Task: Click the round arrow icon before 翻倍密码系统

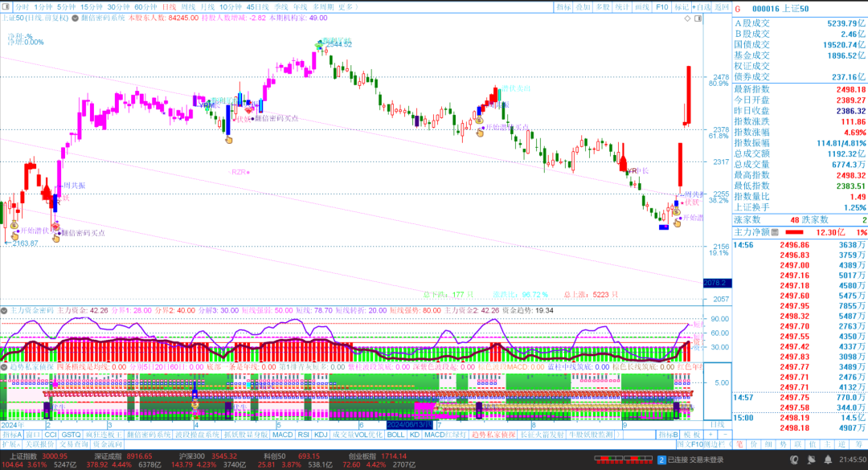Action: point(76,18)
